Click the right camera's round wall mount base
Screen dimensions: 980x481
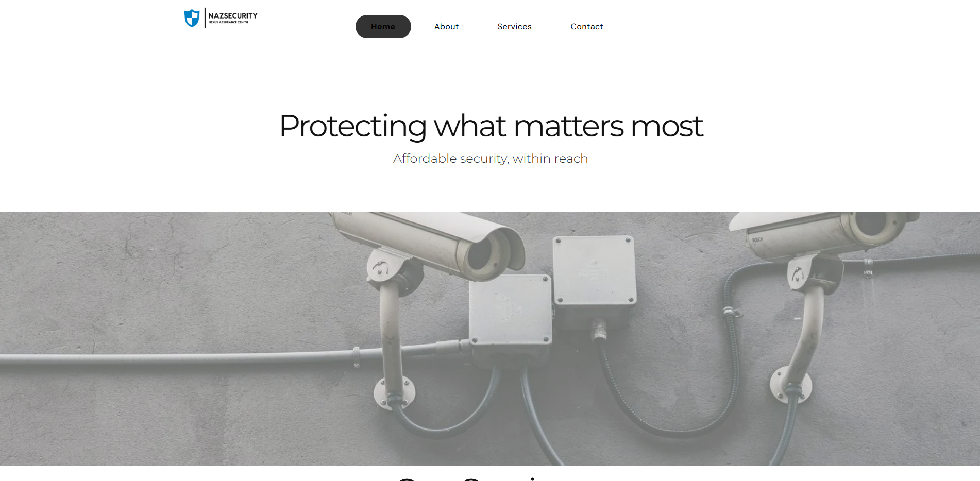(x=790, y=384)
